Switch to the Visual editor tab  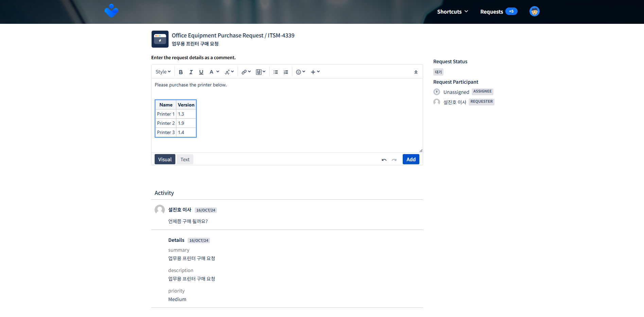[165, 159]
